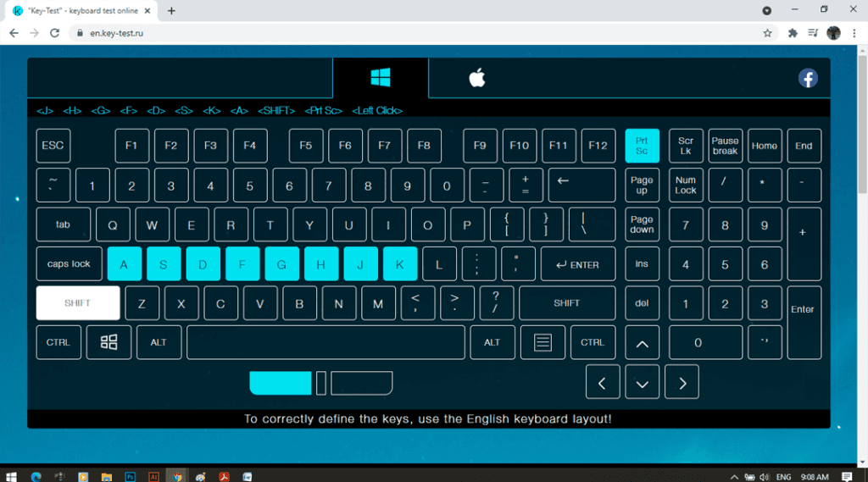Click the highlighted K key
Screen dimensions: 868x482
point(400,264)
